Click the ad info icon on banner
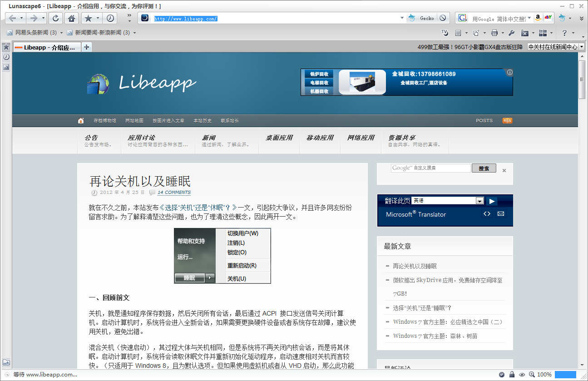Screen dimensions: 588x381 (x=509, y=72)
